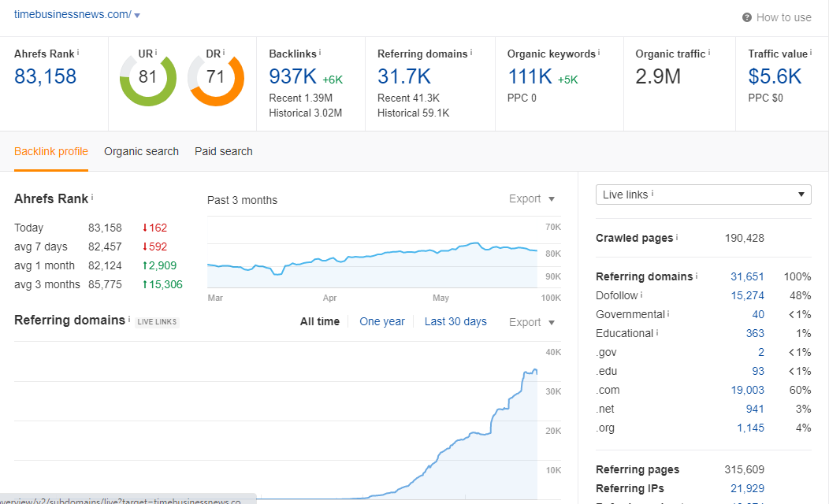
Task: Select the Last 30 days time range
Action: (x=455, y=321)
